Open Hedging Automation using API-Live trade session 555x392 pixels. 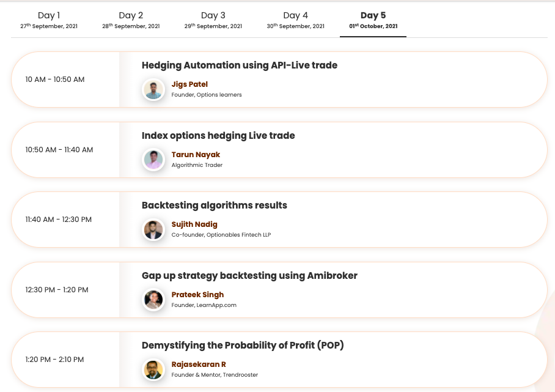239,65
